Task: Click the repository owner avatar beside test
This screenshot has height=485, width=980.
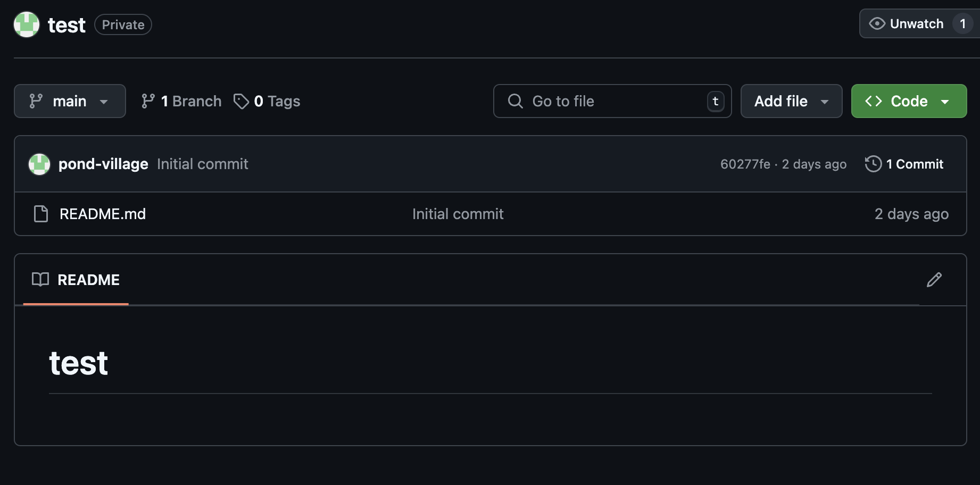Action: click(27, 24)
